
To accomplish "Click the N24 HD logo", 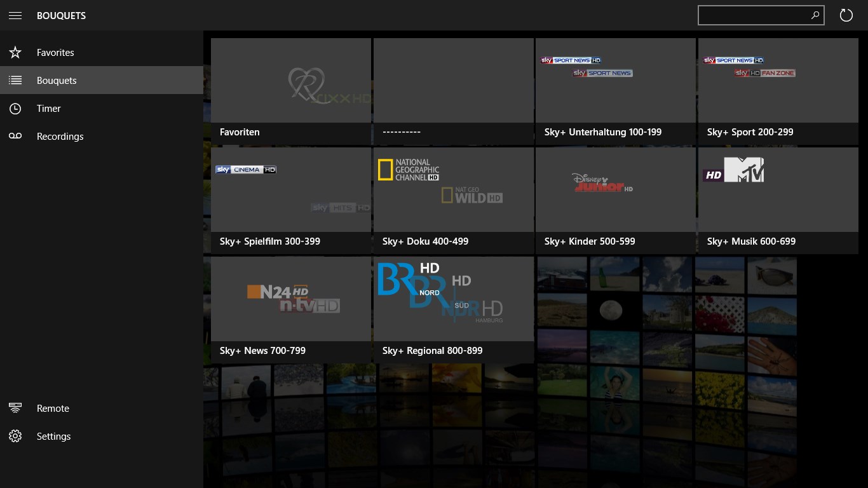I will (x=278, y=292).
